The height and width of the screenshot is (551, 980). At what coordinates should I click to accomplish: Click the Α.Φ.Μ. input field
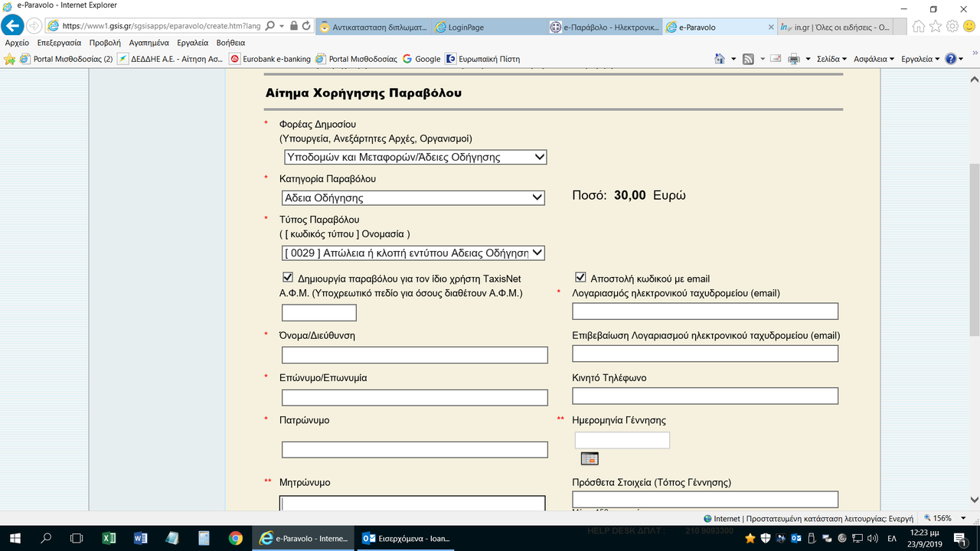[x=319, y=312]
